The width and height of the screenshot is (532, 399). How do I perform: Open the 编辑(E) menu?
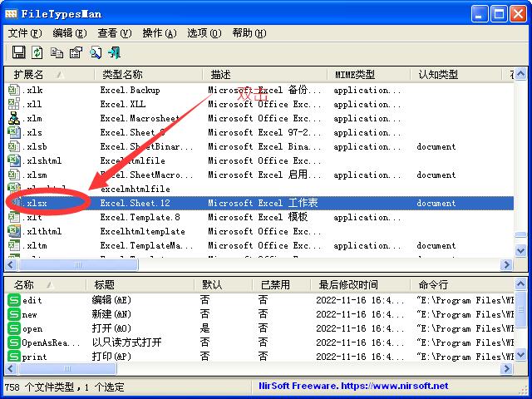pyautogui.click(x=70, y=33)
